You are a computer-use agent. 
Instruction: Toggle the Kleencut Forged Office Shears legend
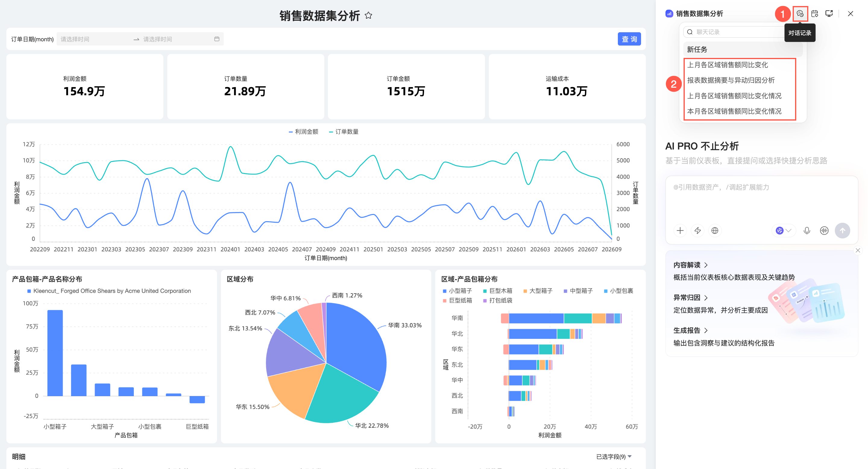point(109,291)
